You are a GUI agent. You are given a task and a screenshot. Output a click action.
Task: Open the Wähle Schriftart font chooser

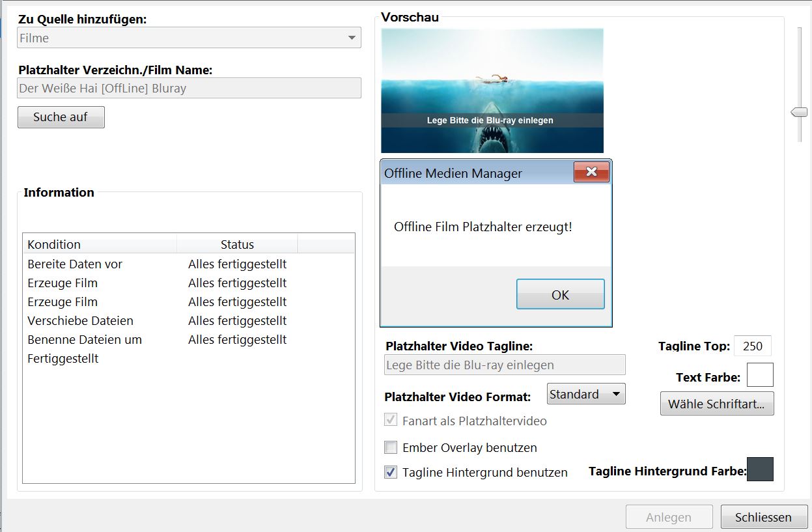717,404
